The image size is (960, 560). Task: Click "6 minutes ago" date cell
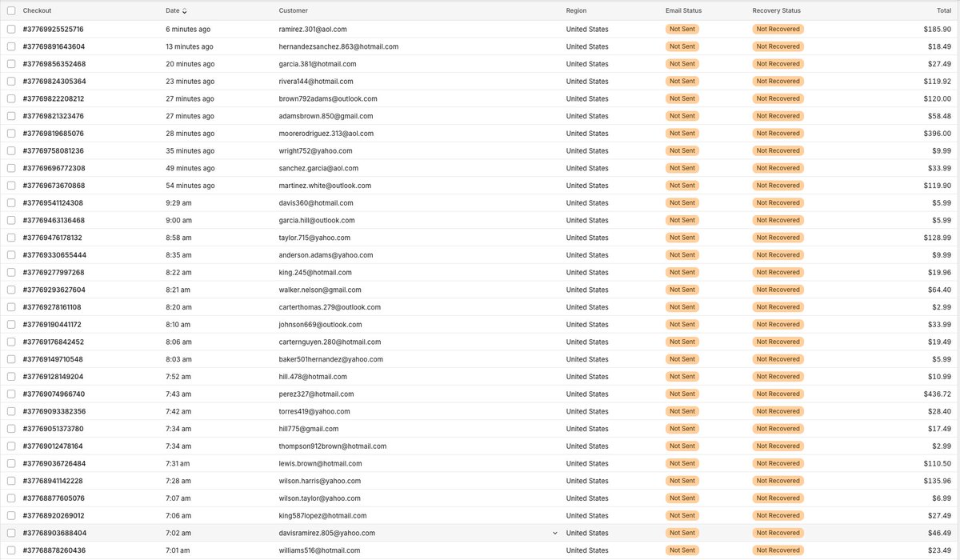pos(188,29)
